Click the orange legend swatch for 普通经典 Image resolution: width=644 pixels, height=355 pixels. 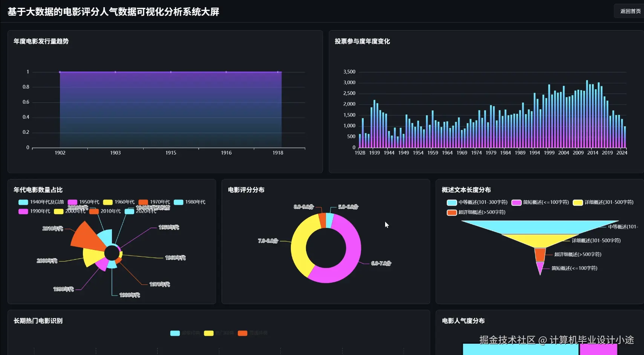243,333
